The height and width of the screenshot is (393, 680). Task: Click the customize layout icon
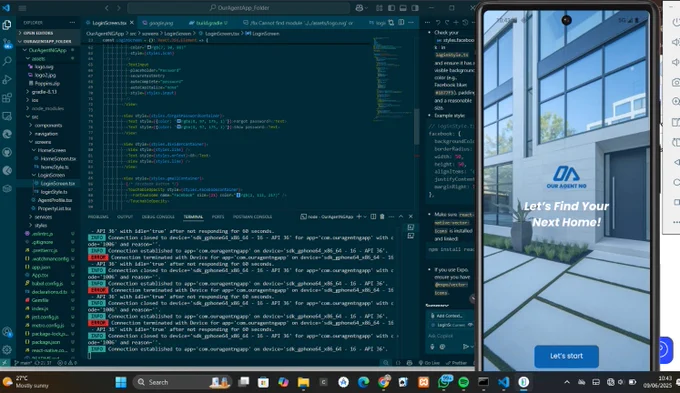(x=379, y=8)
